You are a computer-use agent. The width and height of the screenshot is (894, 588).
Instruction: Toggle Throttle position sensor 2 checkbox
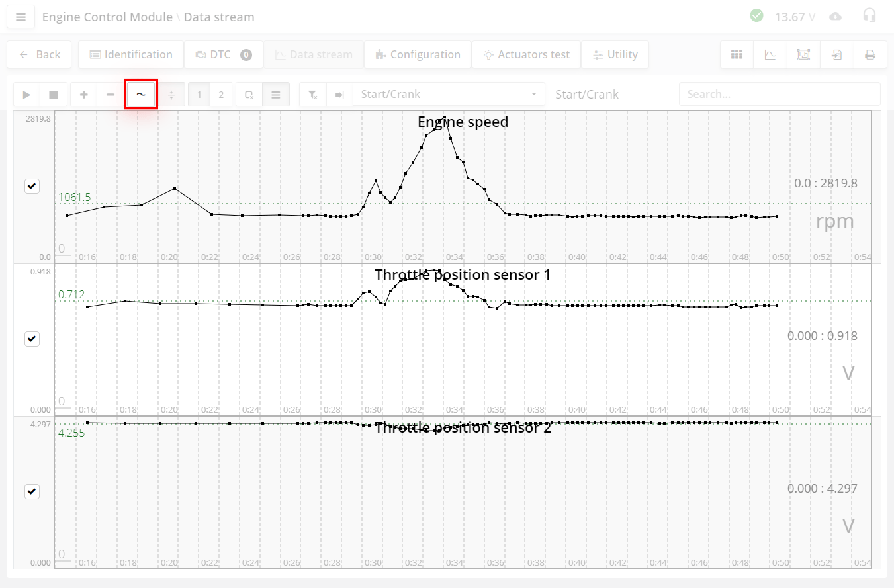tap(32, 491)
